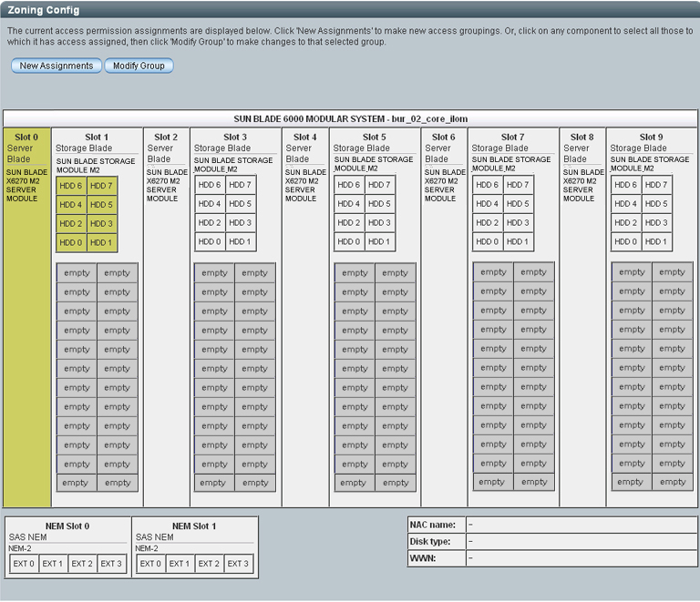Select HDD 3 in Slot 9
Screen dimensions: 700x602
click(656, 222)
